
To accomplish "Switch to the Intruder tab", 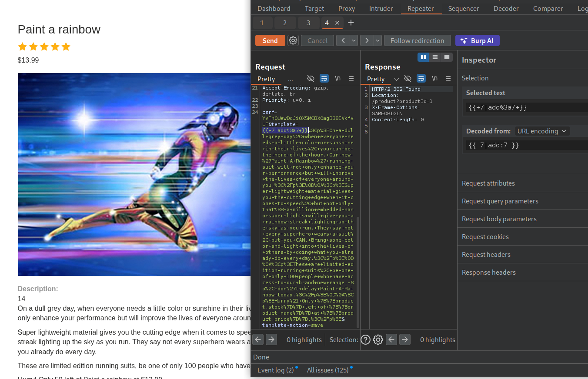I will (x=381, y=9).
